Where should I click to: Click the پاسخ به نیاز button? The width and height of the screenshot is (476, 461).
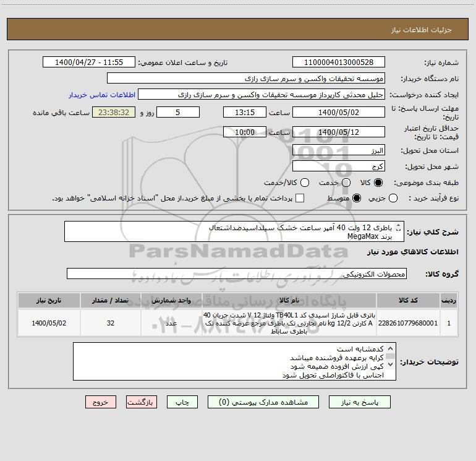359,402
